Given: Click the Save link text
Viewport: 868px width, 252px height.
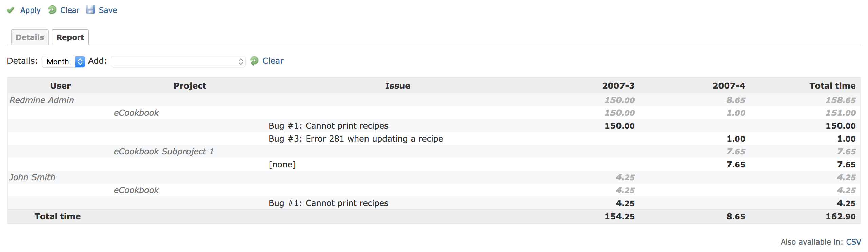Looking at the screenshot, I should tap(108, 10).
